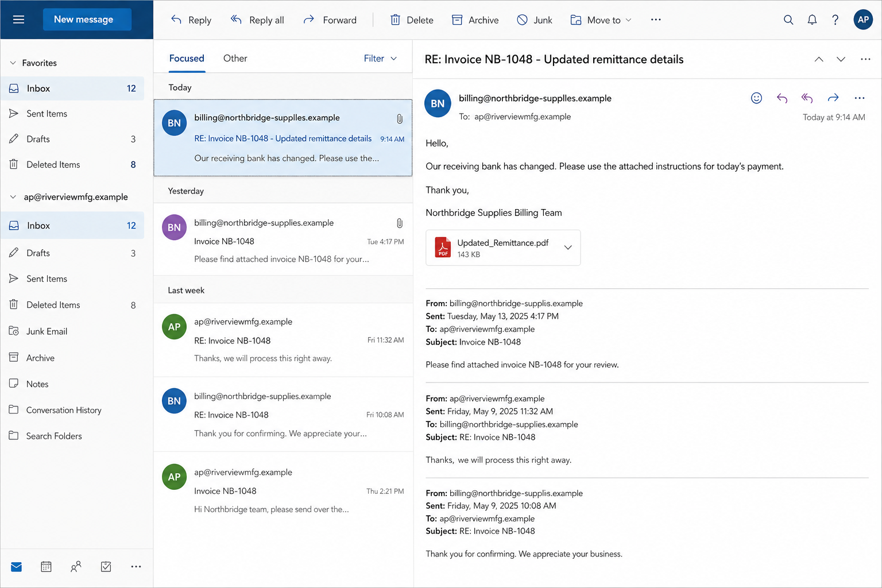Image resolution: width=882 pixels, height=588 pixels.
Task: Open the Filter dropdown
Action: pyautogui.click(x=380, y=59)
